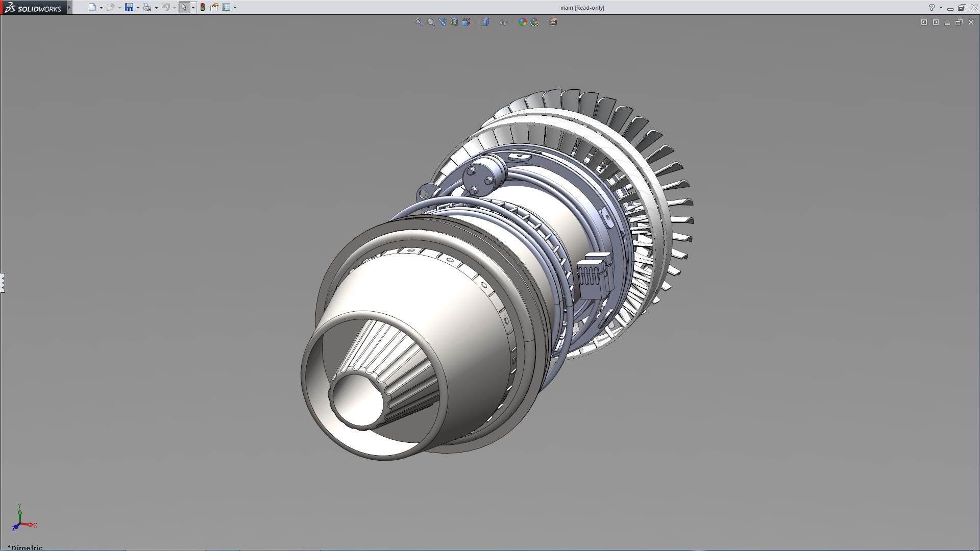Click the Display Style box icon
The image size is (980, 551).
[x=485, y=22]
